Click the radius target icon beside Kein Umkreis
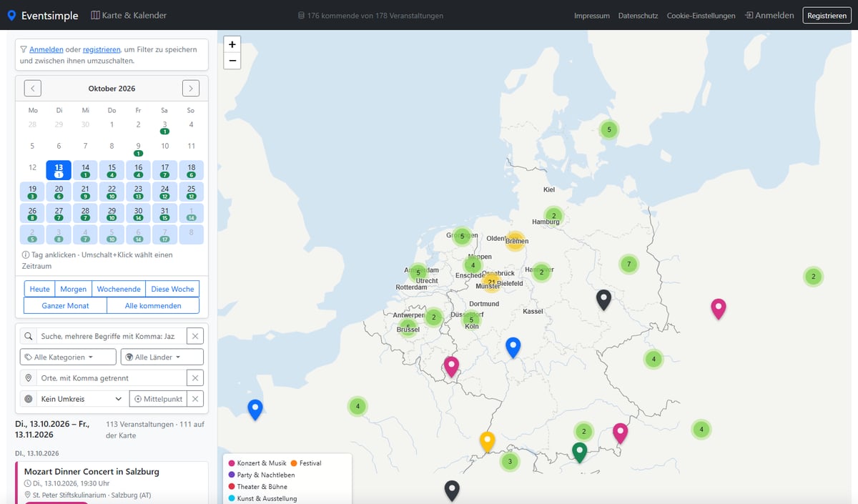The image size is (858, 504). tap(28, 399)
